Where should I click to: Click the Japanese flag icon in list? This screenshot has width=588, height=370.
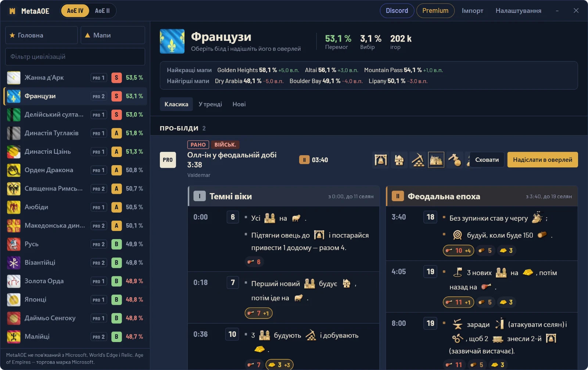tap(14, 300)
